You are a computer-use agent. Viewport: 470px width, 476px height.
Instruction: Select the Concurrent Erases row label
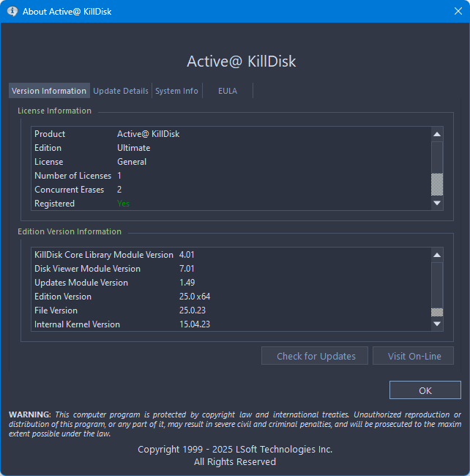(69, 190)
